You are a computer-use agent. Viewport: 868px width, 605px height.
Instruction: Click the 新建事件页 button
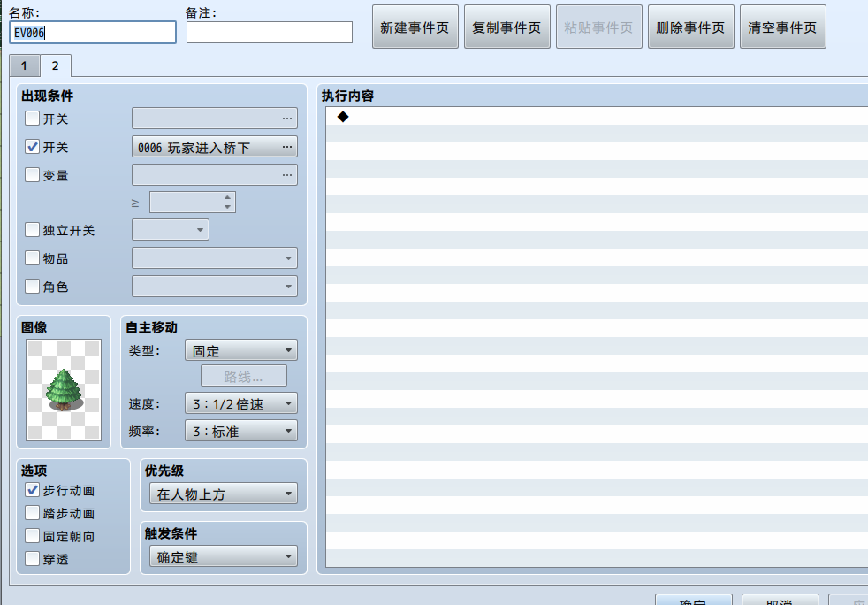point(415,27)
